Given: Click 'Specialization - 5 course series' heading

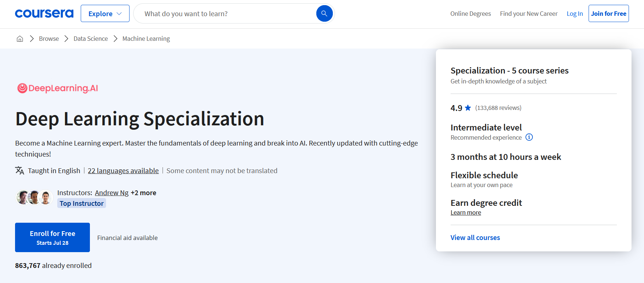Looking at the screenshot, I should tap(509, 71).
